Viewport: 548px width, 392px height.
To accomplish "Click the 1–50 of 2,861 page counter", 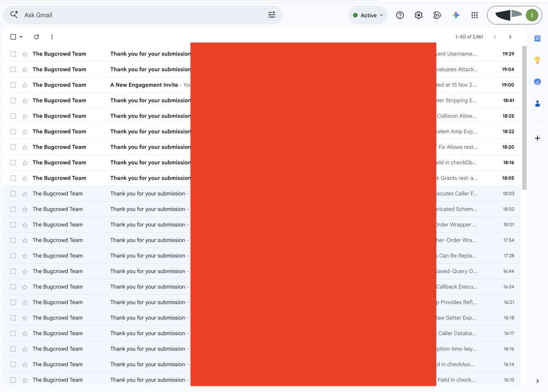I will pyautogui.click(x=469, y=37).
